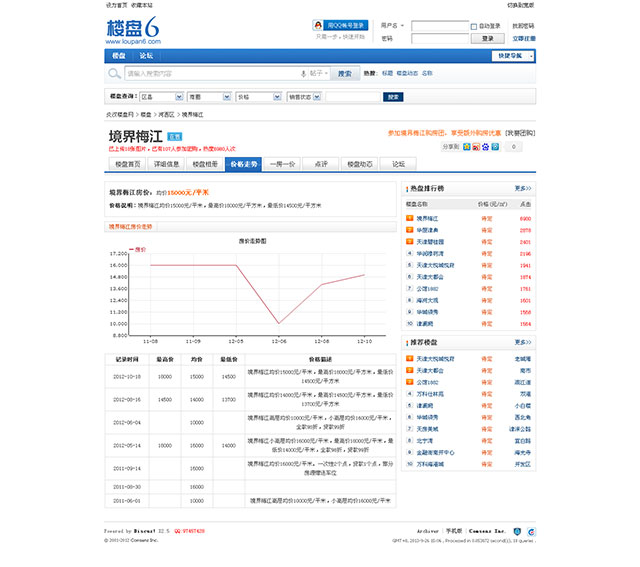Click the magnifier icon in search bar
Image resolution: width=640 pixels, height=567 pixels.
tap(117, 73)
